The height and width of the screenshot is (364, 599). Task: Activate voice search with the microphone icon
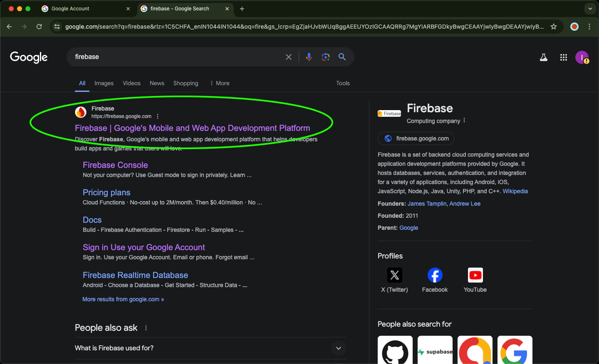309,57
